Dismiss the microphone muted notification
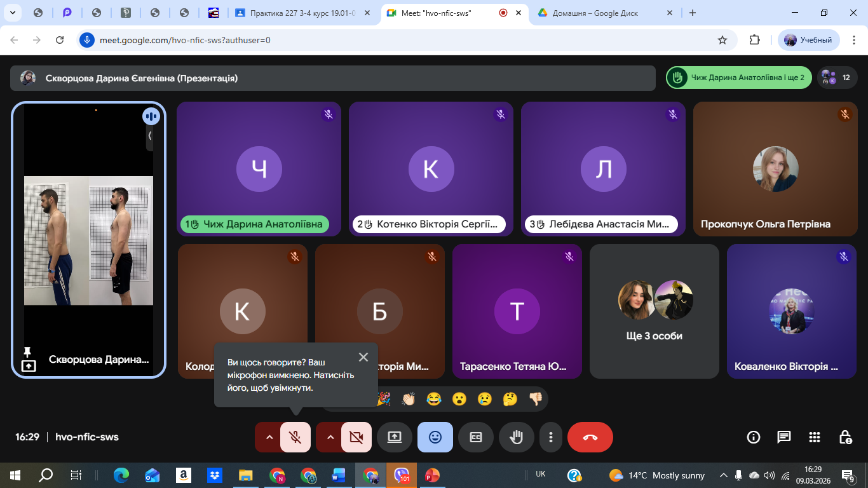The width and height of the screenshot is (868, 488). pyautogui.click(x=363, y=357)
